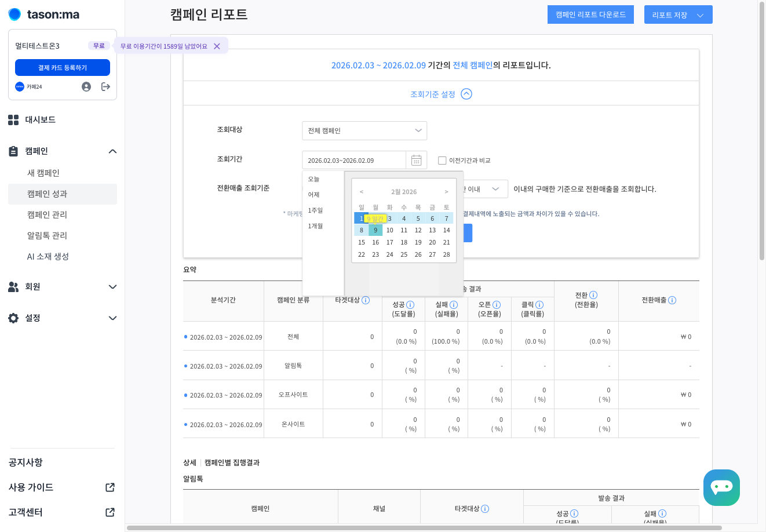Show info for summary 실패 (실패율) column
Viewport: 766px width, 532px height.
click(x=454, y=305)
